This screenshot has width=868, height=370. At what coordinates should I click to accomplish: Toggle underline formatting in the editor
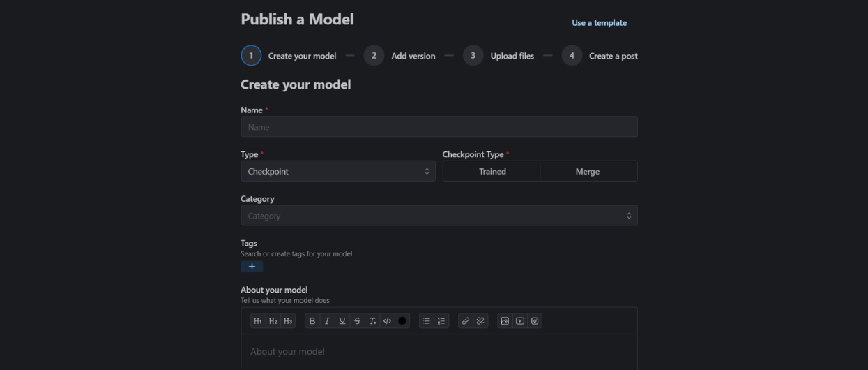[x=342, y=321]
